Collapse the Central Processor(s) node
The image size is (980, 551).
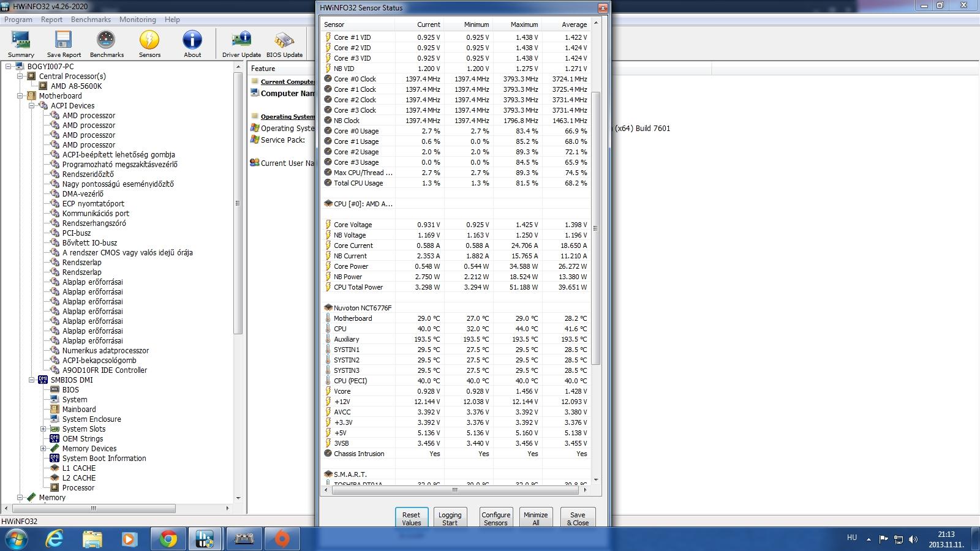[20, 77]
